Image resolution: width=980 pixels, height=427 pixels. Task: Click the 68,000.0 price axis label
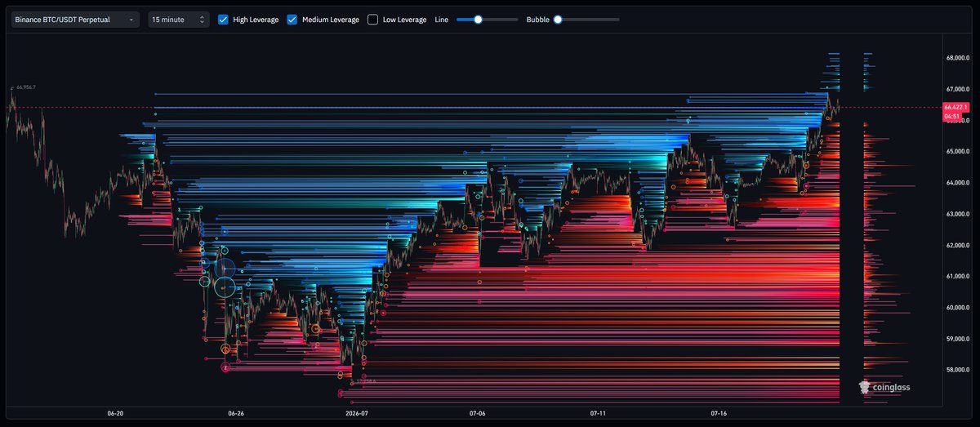pyautogui.click(x=957, y=59)
